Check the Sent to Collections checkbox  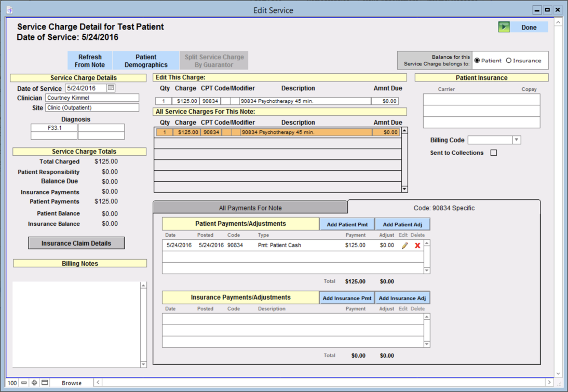[x=494, y=153]
